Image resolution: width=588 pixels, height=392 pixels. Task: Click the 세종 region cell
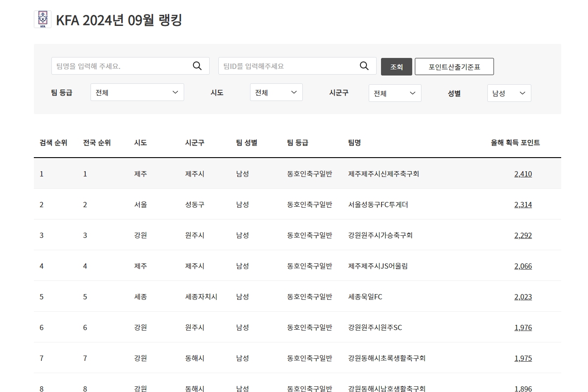(141, 297)
